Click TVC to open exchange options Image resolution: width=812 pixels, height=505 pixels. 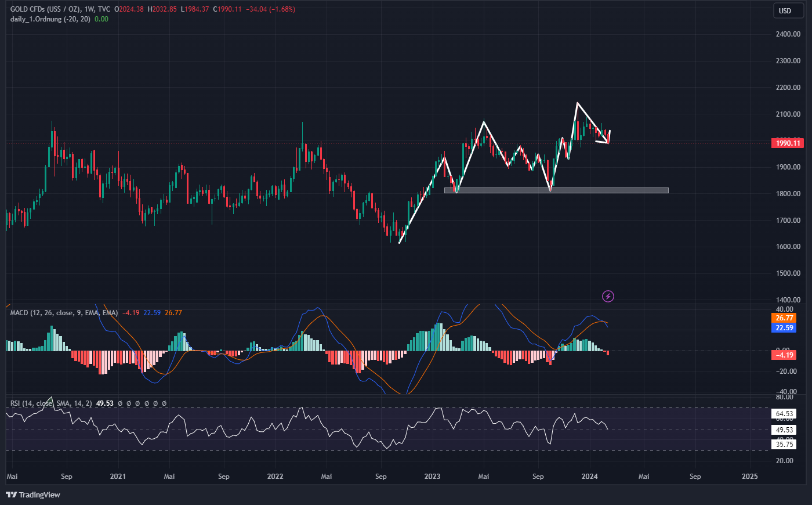pos(103,9)
